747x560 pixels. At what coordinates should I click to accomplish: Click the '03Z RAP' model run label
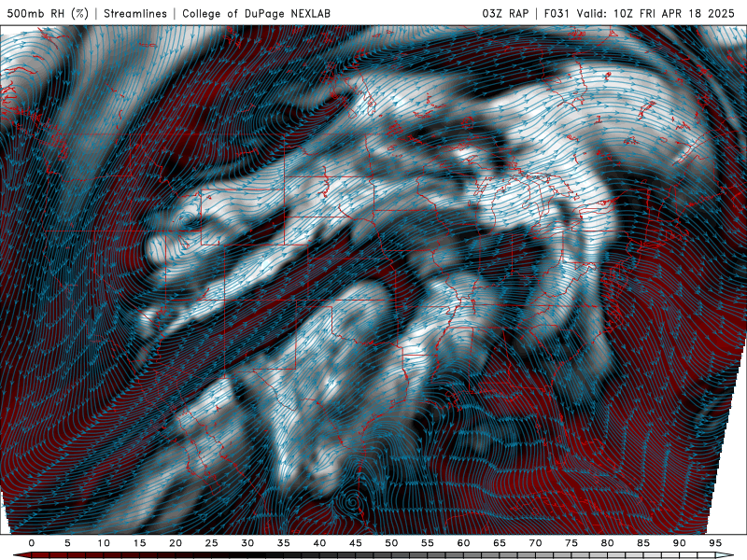pos(505,13)
